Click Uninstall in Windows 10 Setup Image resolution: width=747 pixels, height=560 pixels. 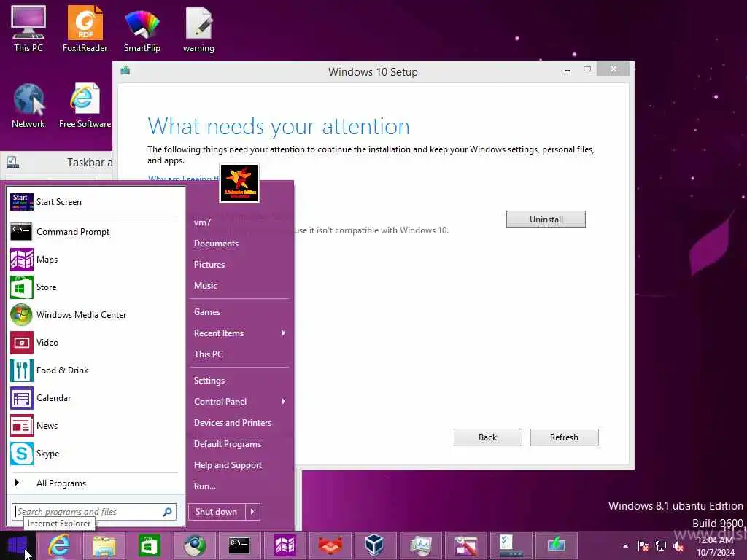click(x=546, y=219)
